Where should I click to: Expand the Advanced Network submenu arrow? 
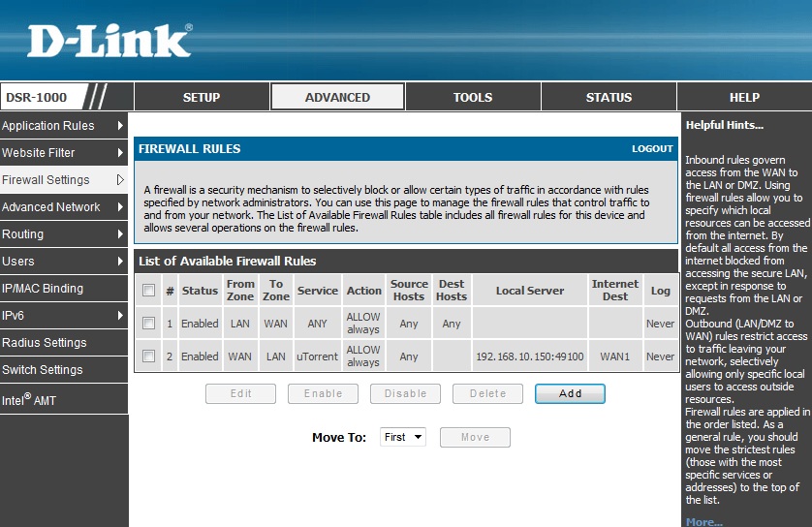point(120,207)
